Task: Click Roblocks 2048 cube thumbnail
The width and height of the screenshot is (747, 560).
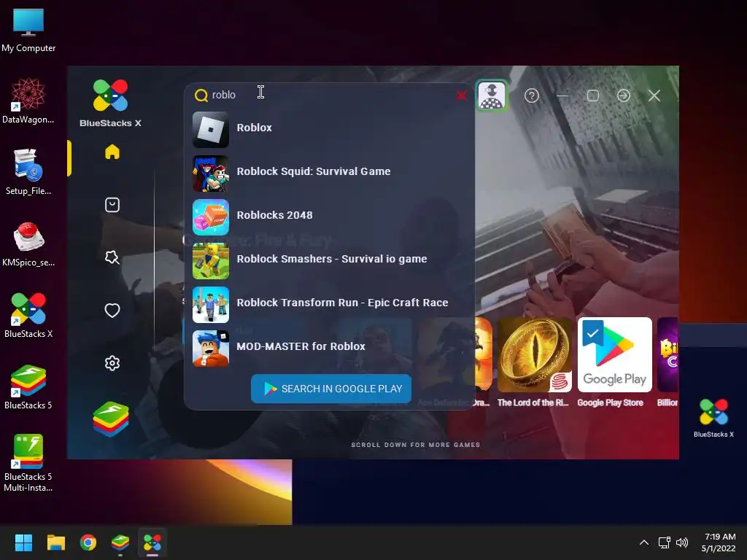Action: click(x=211, y=217)
